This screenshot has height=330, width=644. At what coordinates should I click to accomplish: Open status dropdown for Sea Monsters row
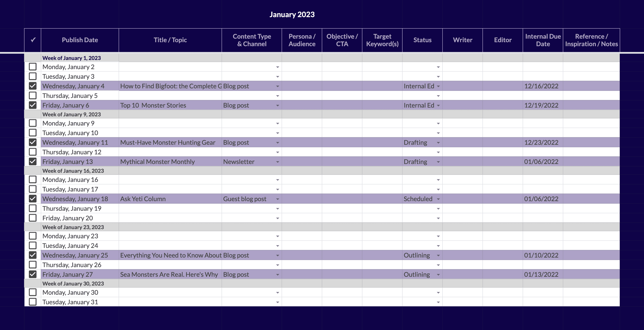point(438,275)
